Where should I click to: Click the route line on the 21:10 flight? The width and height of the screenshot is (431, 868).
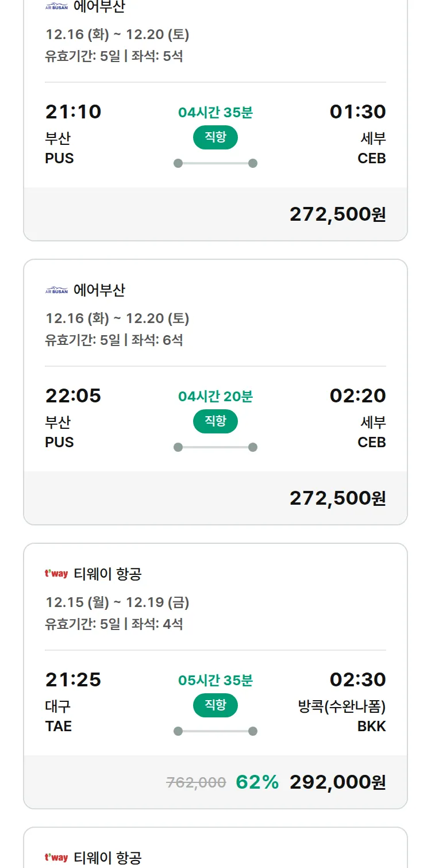[215, 163]
